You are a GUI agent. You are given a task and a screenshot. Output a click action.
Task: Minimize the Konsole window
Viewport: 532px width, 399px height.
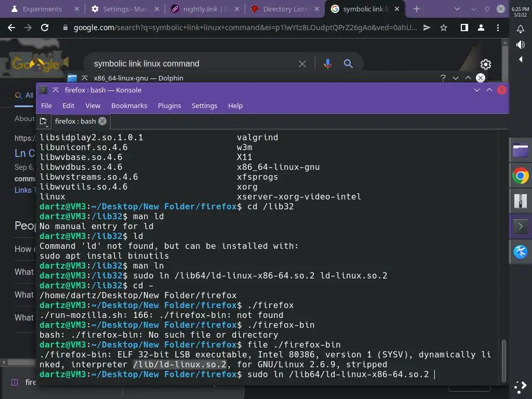477,90
